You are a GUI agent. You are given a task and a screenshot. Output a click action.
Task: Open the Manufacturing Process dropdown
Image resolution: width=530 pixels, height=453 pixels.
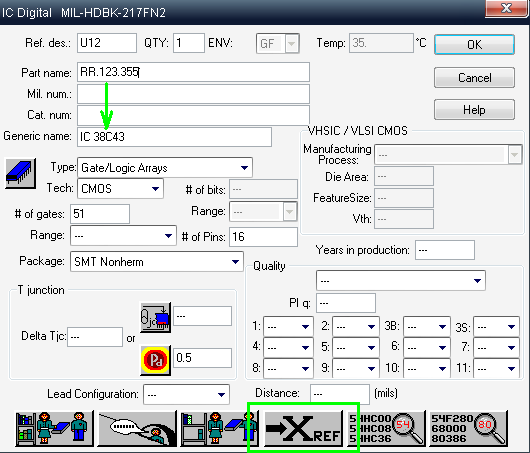pyautogui.click(x=449, y=154)
